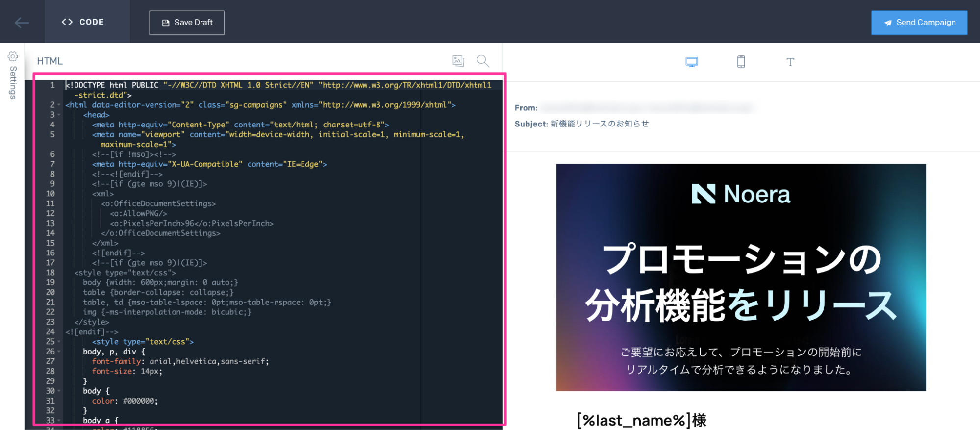
Task: Collapse the body, p, div fold at line 26
Action: click(x=59, y=352)
